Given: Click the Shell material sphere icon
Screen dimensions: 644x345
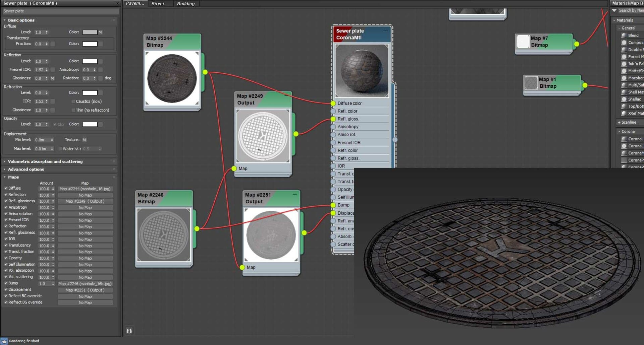Looking at the screenshot, I should pos(624,92).
